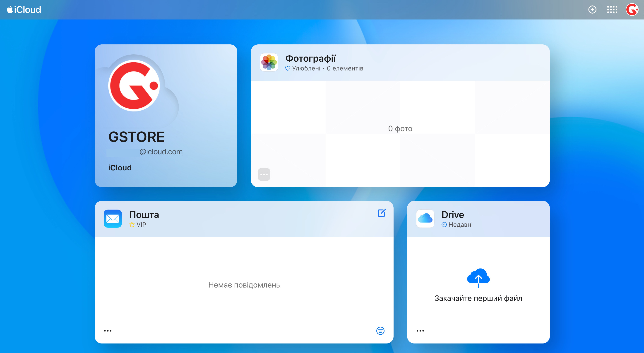Viewport: 644px width, 353px height.
Task: Open the app launcher grid icon
Action: pyautogui.click(x=612, y=10)
